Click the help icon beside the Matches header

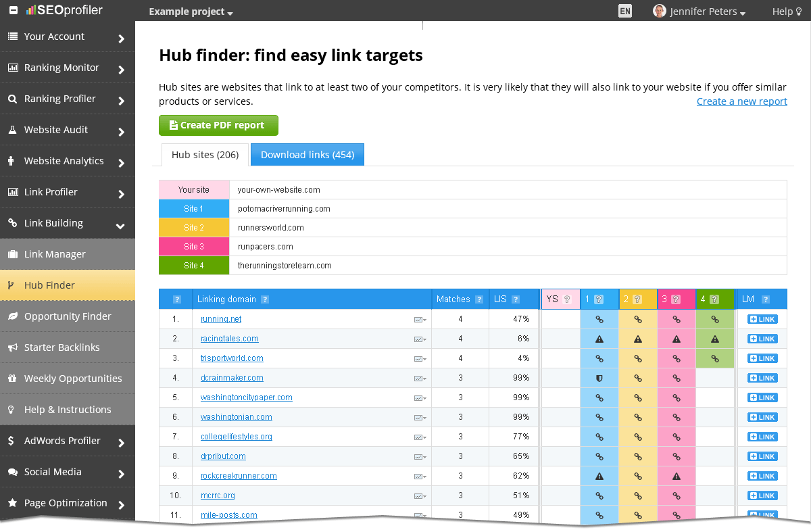tap(479, 299)
